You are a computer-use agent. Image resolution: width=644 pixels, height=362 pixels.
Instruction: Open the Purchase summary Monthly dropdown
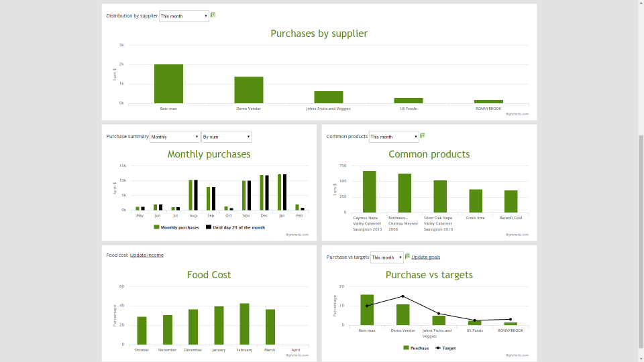pyautogui.click(x=174, y=137)
